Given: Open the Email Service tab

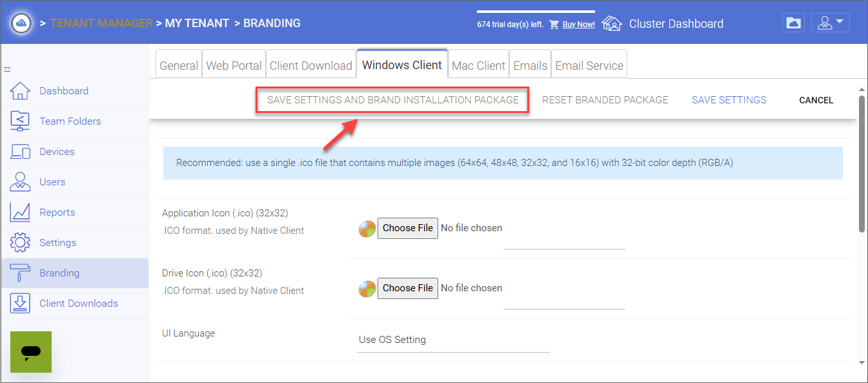Looking at the screenshot, I should click(589, 65).
